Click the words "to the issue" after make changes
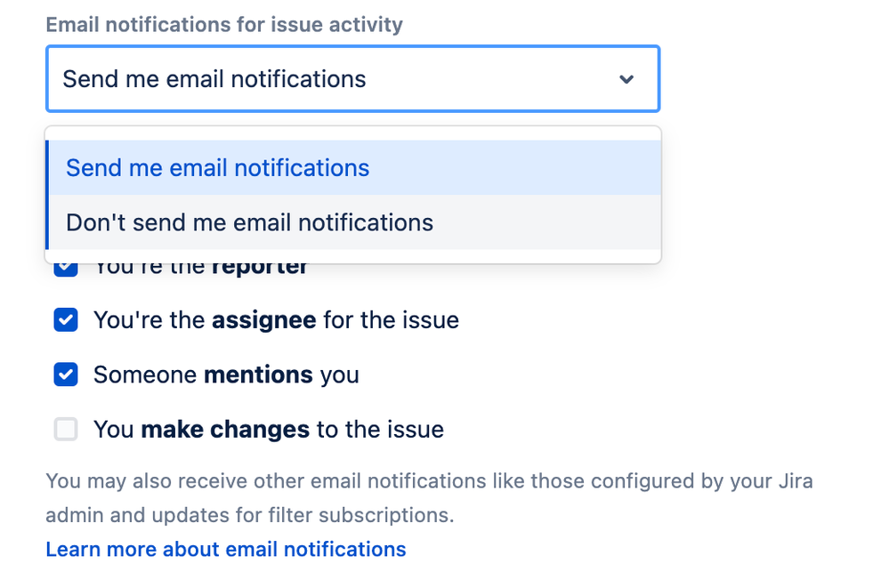Image resolution: width=889 pixels, height=588 pixels. (x=380, y=430)
